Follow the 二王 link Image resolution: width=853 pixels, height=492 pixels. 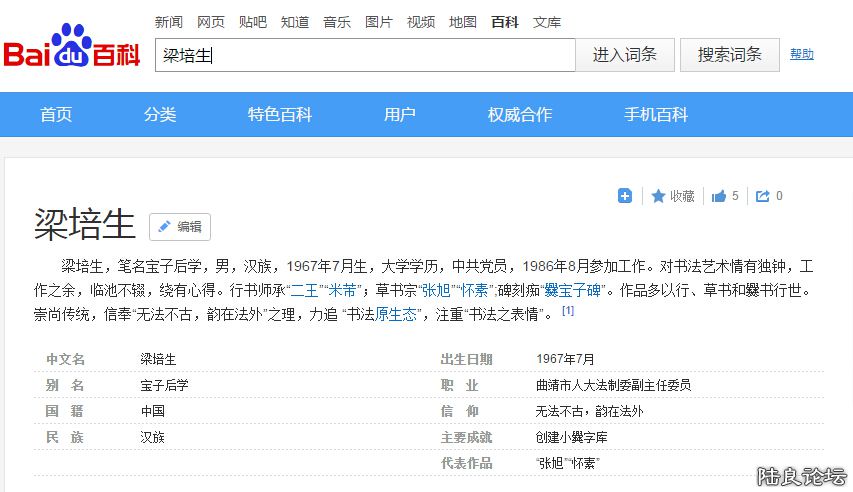pyautogui.click(x=305, y=290)
